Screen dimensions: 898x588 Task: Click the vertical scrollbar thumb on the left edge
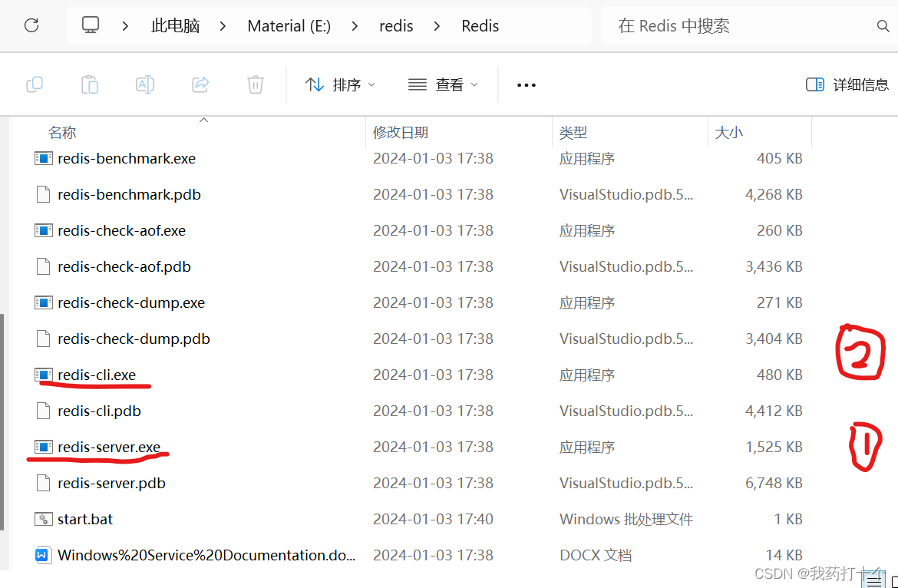point(2,422)
